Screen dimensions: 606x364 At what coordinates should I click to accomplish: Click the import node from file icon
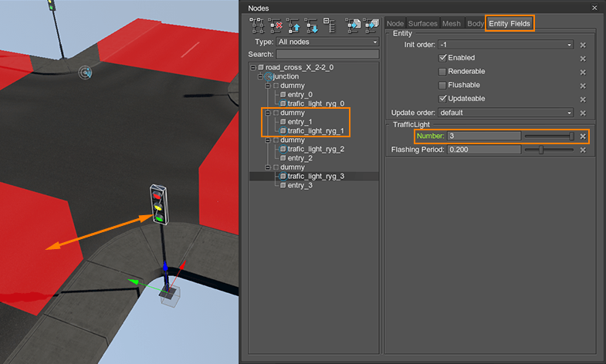click(x=353, y=25)
